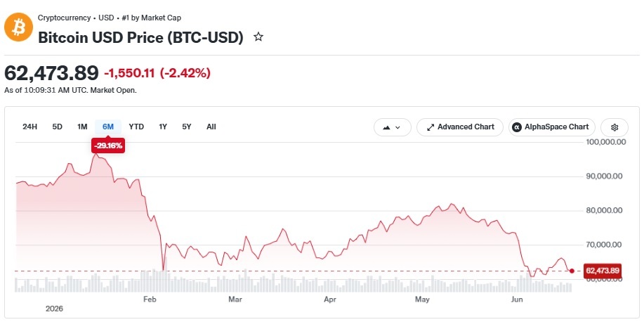Open the AlphaSpace Chart button
The image size is (644, 322).
(551, 127)
